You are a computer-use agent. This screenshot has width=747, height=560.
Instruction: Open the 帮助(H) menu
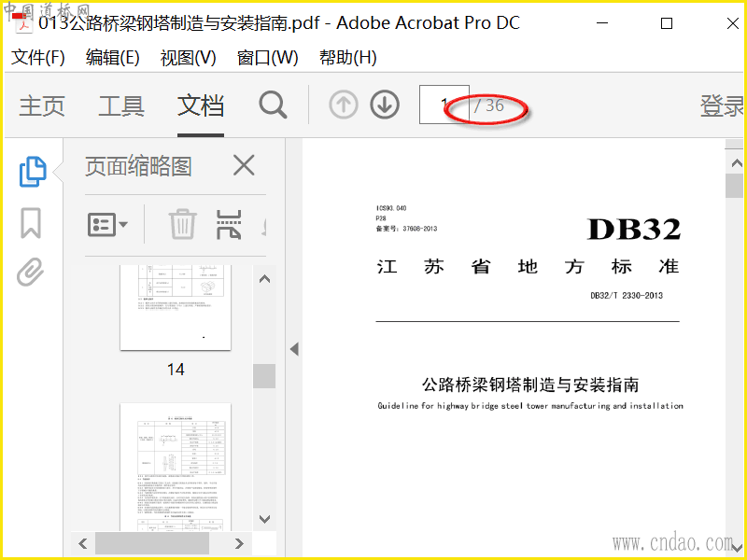coord(347,58)
